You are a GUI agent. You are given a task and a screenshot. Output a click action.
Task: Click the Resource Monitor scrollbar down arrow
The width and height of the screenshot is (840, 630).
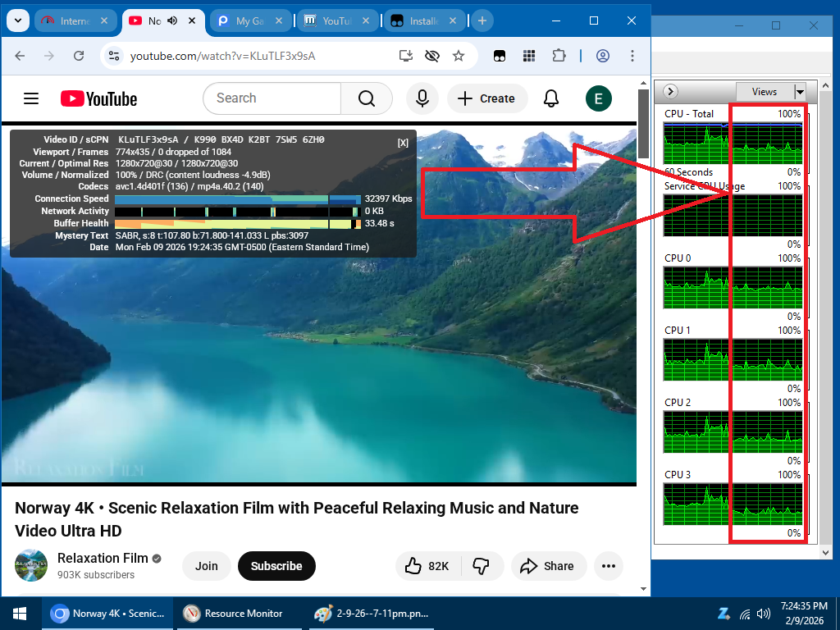[825, 552]
